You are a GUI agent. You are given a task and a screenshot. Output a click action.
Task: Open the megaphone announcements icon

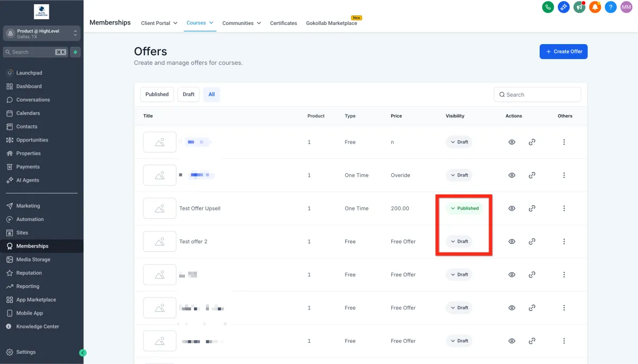click(x=580, y=7)
